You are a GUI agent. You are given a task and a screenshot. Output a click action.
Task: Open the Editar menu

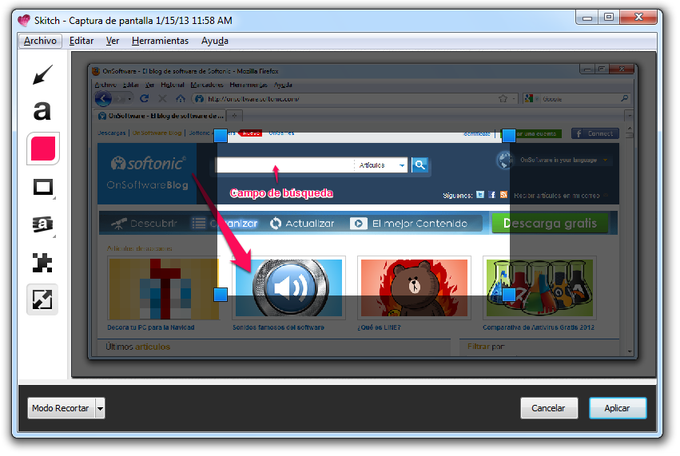pyautogui.click(x=82, y=41)
